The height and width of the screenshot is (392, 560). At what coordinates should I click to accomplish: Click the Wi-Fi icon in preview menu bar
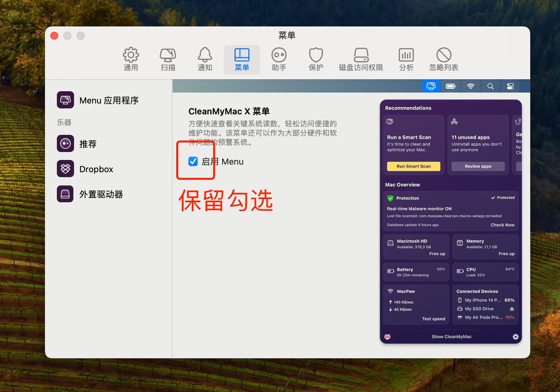pos(471,86)
